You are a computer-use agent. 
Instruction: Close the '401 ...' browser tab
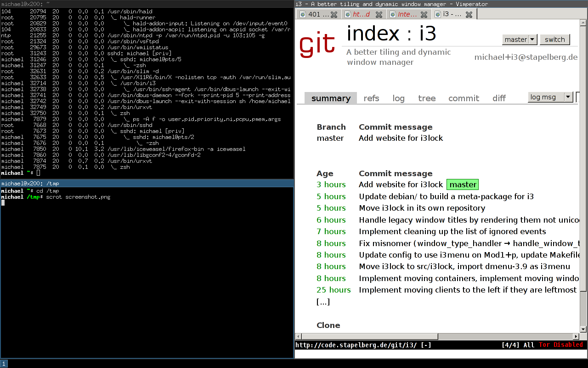pyautogui.click(x=334, y=15)
